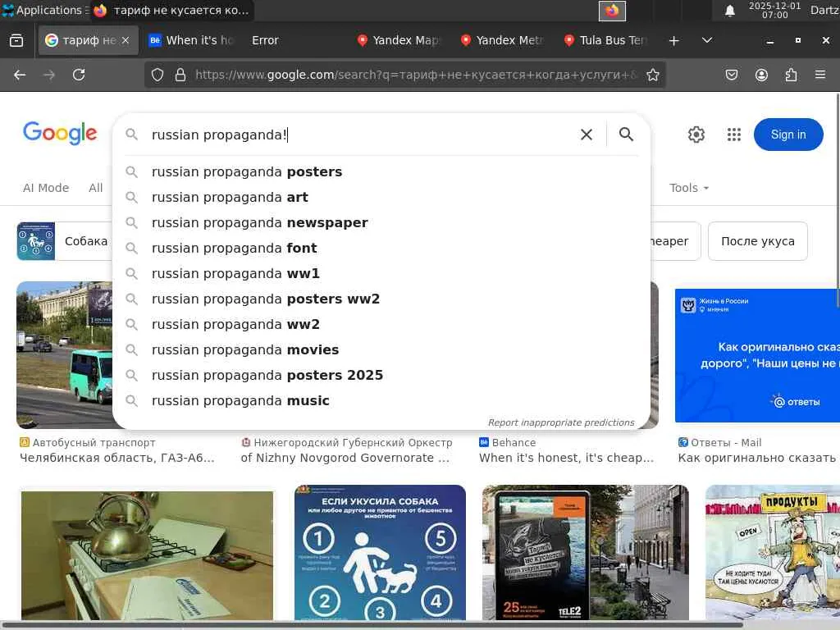840x630 pixels.
Task: Open Google quick settings gear
Action: [696, 135]
